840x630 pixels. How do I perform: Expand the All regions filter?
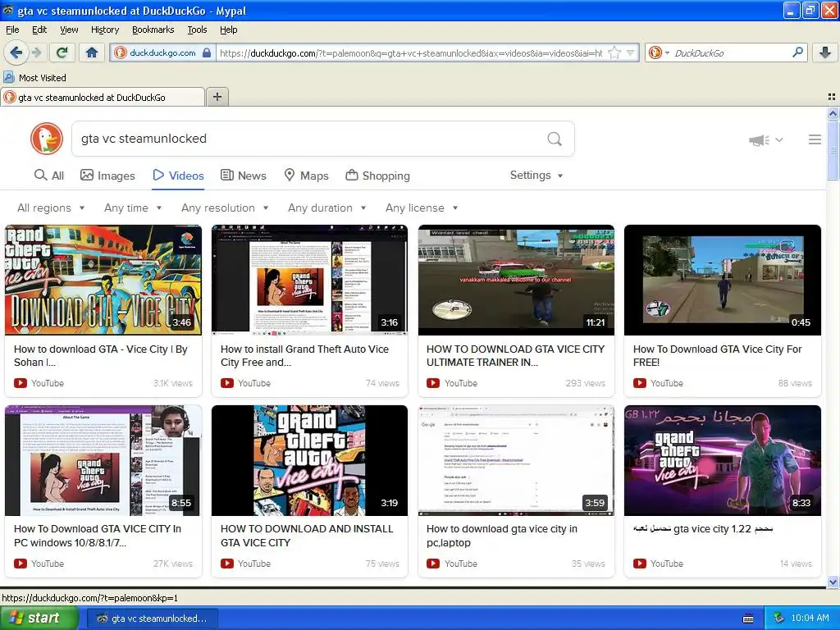pyautogui.click(x=51, y=208)
